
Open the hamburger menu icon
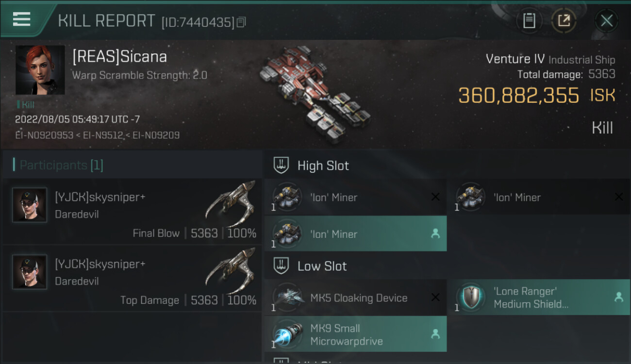(x=22, y=19)
